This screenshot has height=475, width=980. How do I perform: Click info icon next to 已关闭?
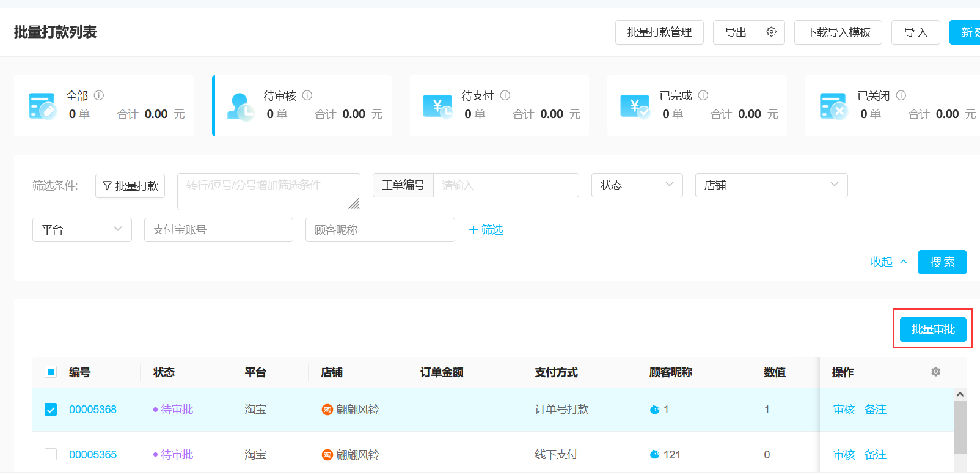pos(901,95)
